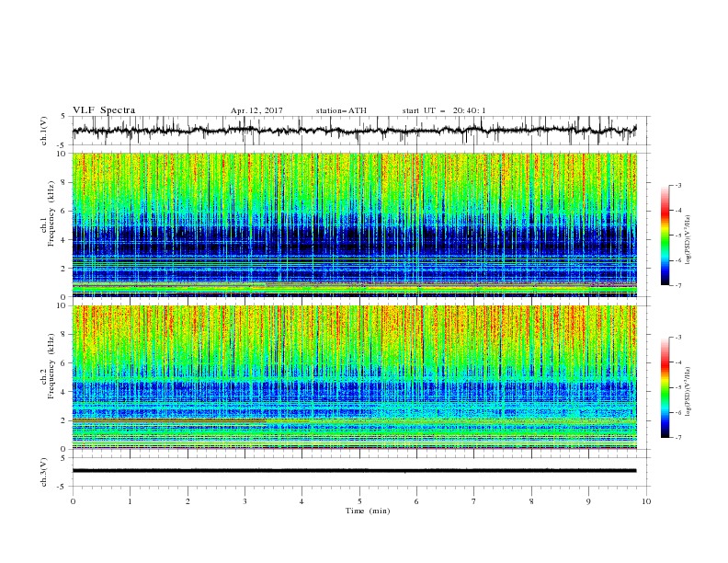Screen dimensions: 728x563
Task: Click the "-7" label of the ch.2 color bar
Action: click(x=678, y=438)
